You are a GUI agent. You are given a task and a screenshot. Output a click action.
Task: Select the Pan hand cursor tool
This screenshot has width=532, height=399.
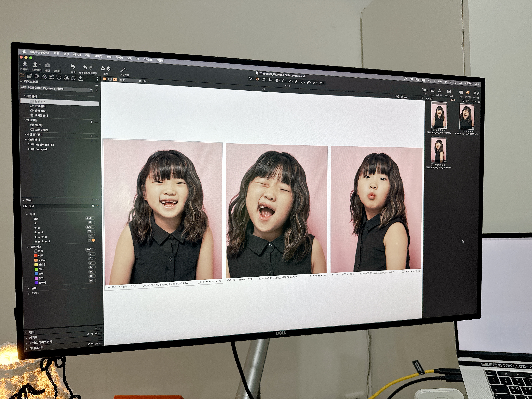257,79
